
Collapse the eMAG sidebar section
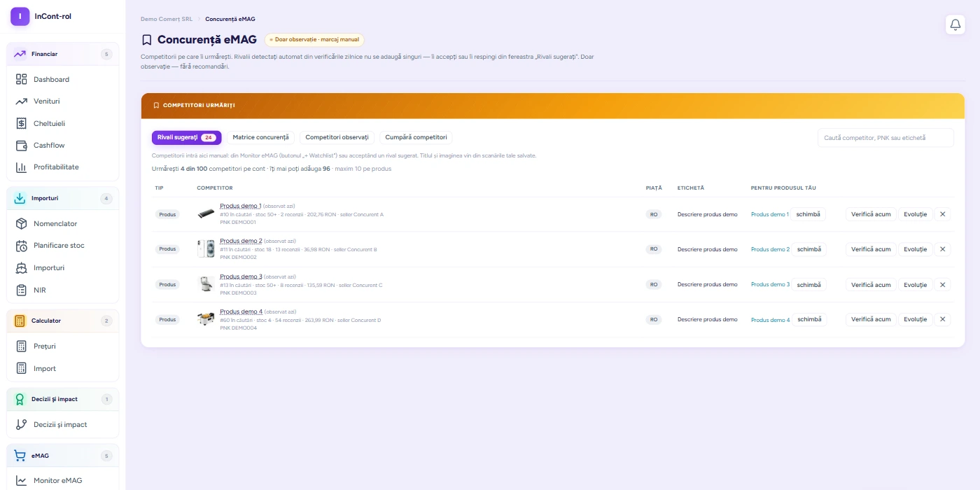(x=63, y=456)
